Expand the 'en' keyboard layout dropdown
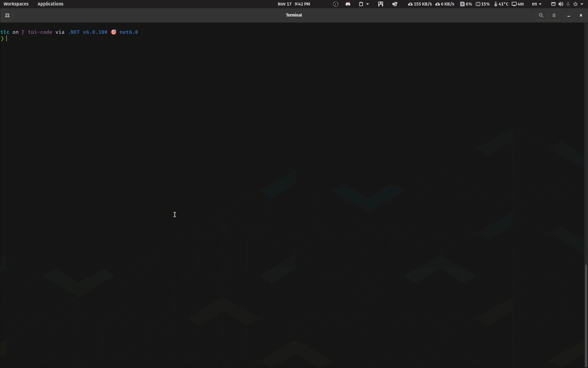 [537, 4]
